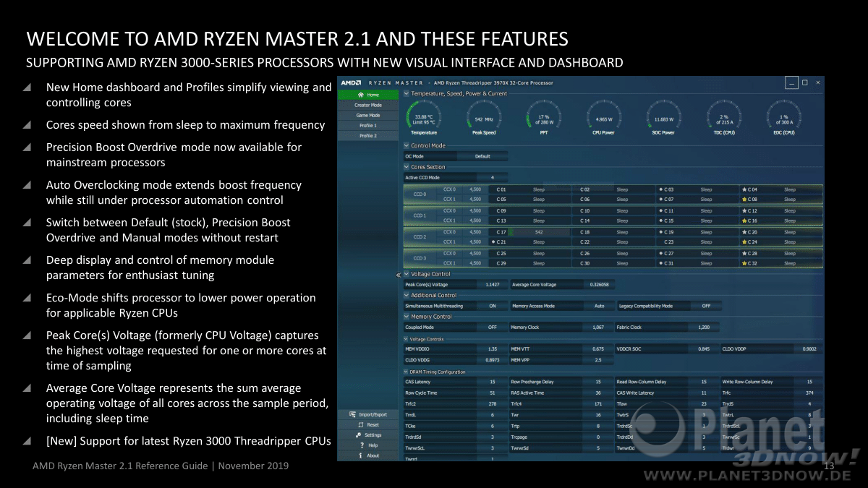Toggle Coupled Mode OFF value
Image resolution: width=868 pixels, height=488 pixels.
(x=492, y=328)
